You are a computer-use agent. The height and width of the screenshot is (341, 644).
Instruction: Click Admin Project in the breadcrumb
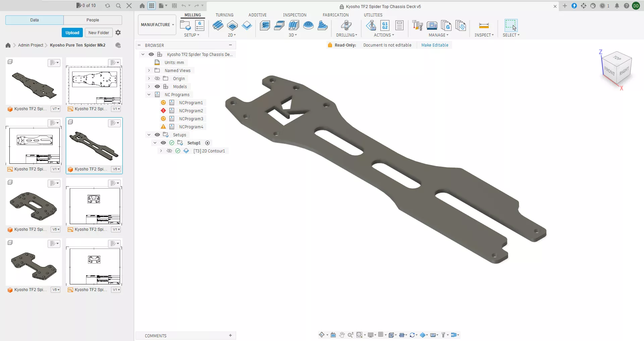[x=31, y=45]
